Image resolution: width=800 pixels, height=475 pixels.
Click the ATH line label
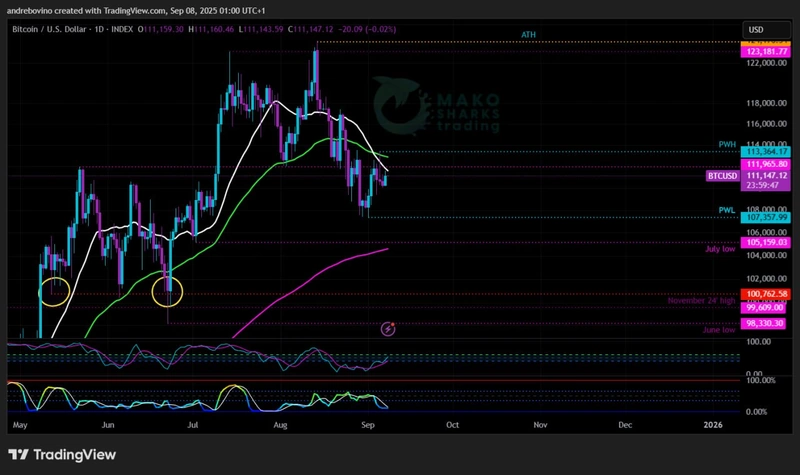[x=528, y=35]
